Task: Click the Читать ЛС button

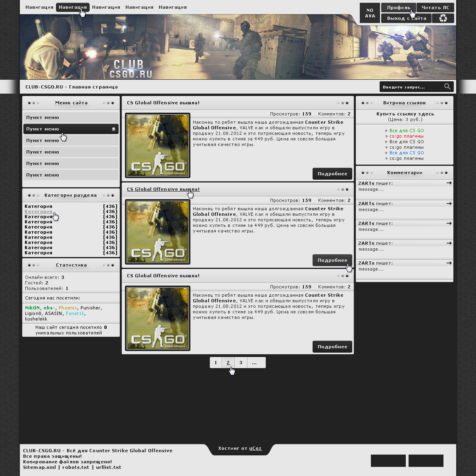Action: pos(436,8)
